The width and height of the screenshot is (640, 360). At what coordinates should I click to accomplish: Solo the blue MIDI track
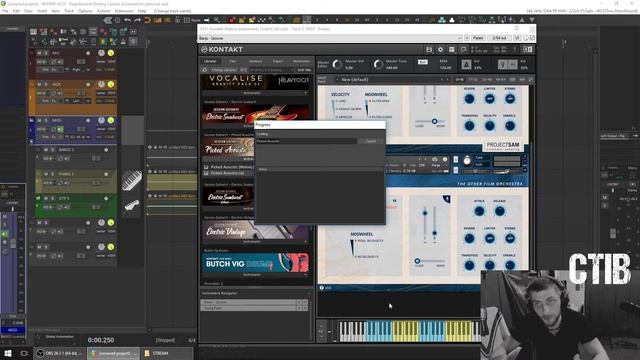point(46,120)
